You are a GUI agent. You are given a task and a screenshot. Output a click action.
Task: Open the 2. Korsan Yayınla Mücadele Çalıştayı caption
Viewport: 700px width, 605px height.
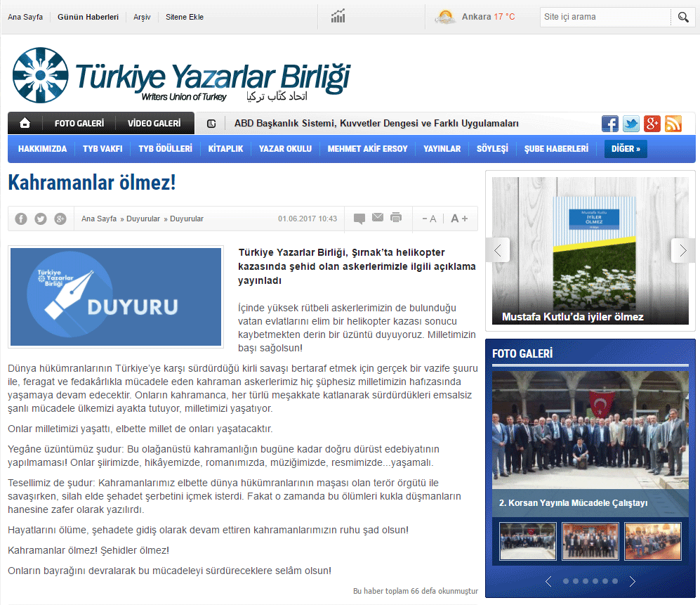pyautogui.click(x=573, y=502)
